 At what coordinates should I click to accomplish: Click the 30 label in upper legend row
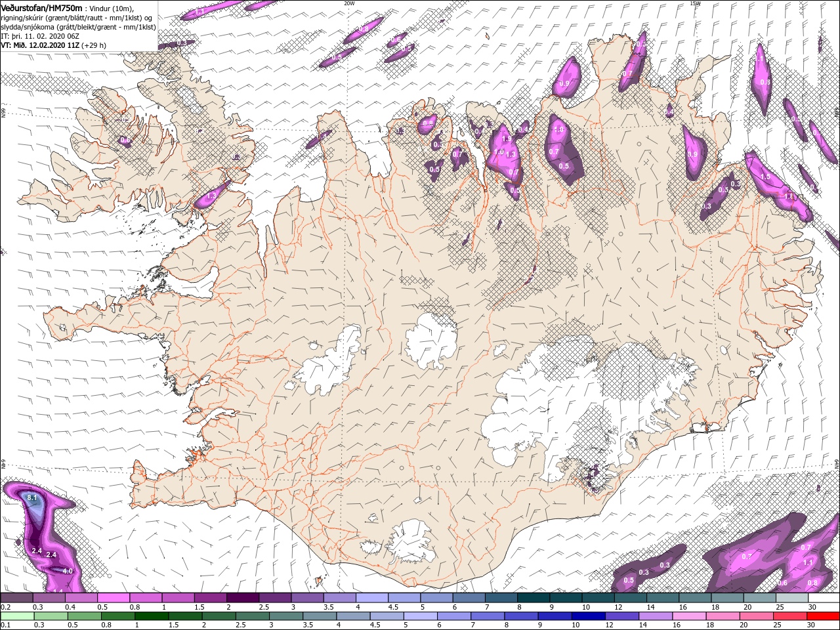click(x=812, y=607)
